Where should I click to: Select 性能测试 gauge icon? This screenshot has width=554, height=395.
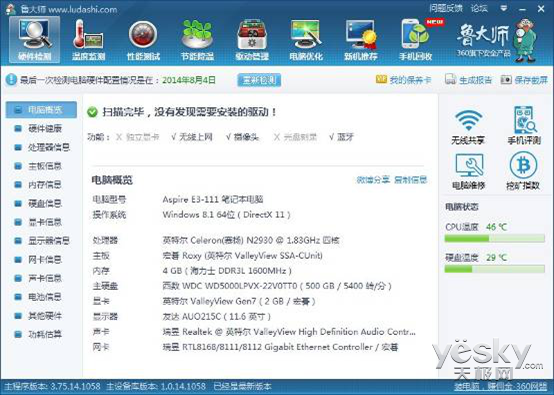click(143, 34)
